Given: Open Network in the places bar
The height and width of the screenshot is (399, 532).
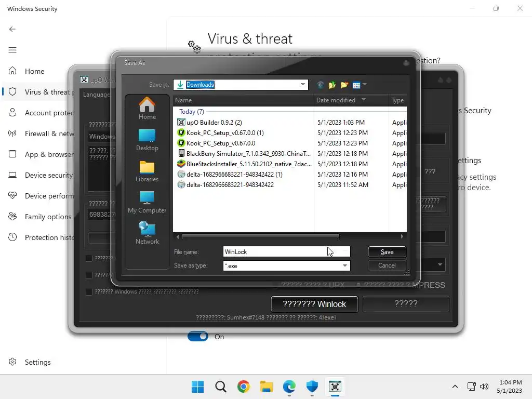Looking at the screenshot, I should (x=147, y=233).
